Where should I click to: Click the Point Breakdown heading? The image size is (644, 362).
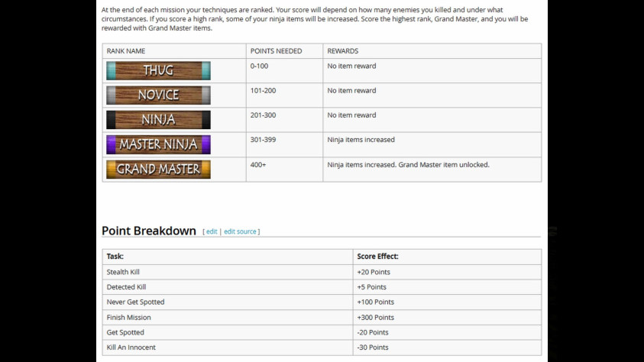pyautogui.click(x=149, y=231)
